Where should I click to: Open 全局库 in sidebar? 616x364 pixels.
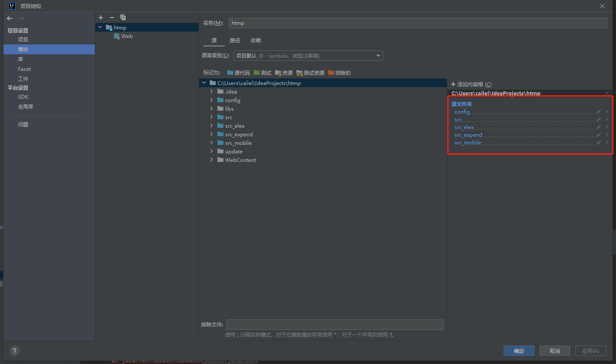(26, 107)
